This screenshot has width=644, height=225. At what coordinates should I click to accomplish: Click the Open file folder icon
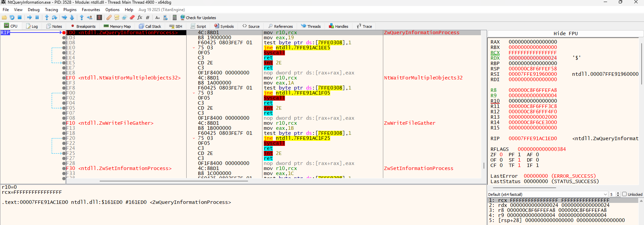pos(4,17)
